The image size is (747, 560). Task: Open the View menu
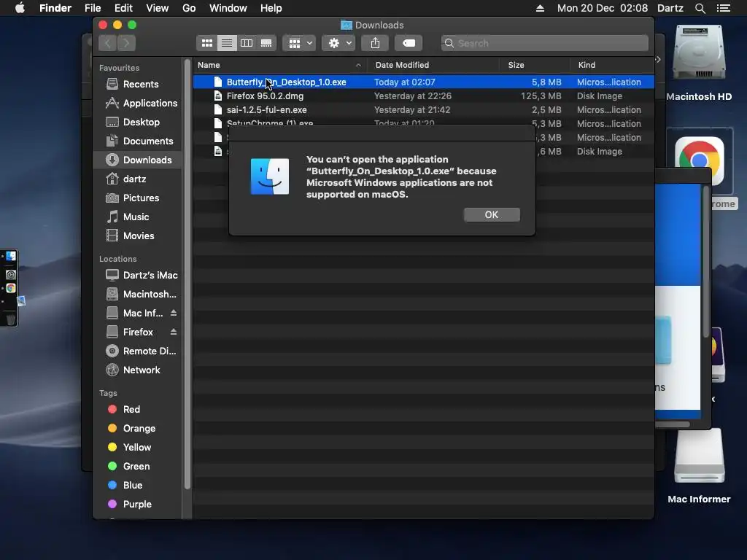point(158,8)
